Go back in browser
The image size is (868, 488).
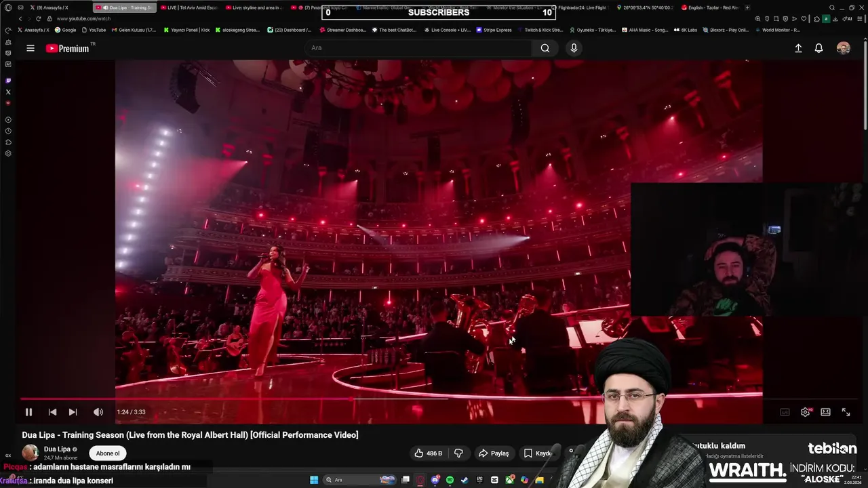coord(20,18)
